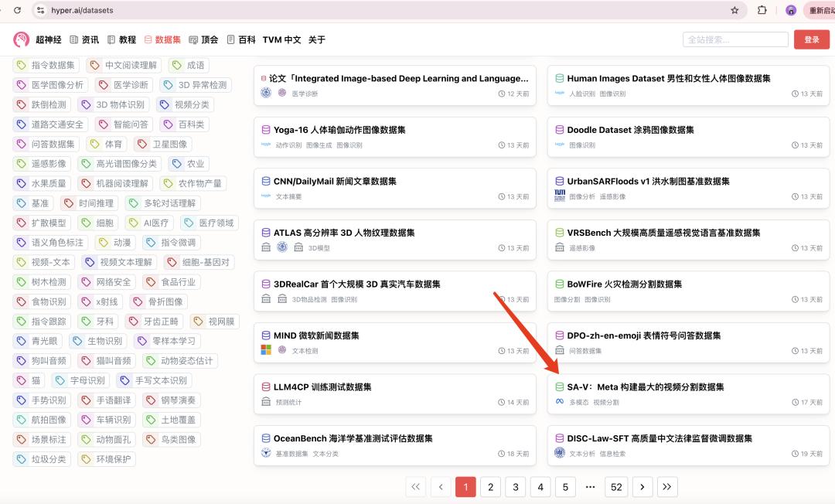Open SA-V: Meta 视频分割数据集 title
This screenshot has width=835, height=504.
click(646, 387)
